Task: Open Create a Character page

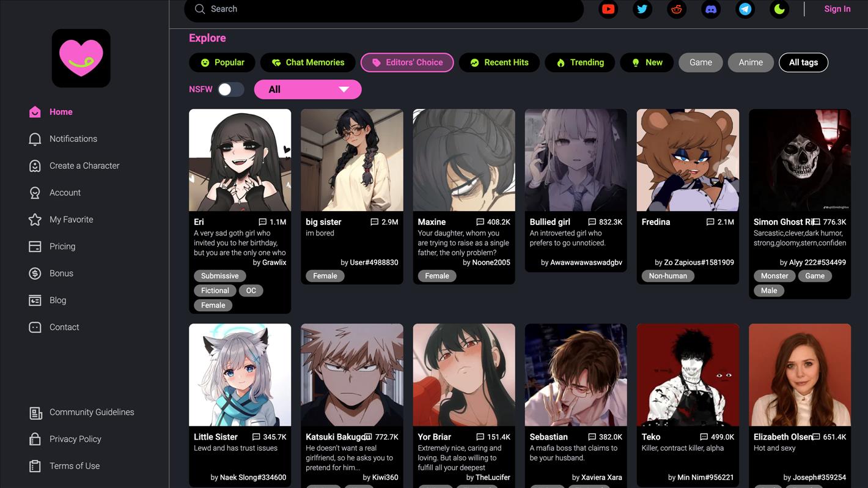Action: (84, 166)
